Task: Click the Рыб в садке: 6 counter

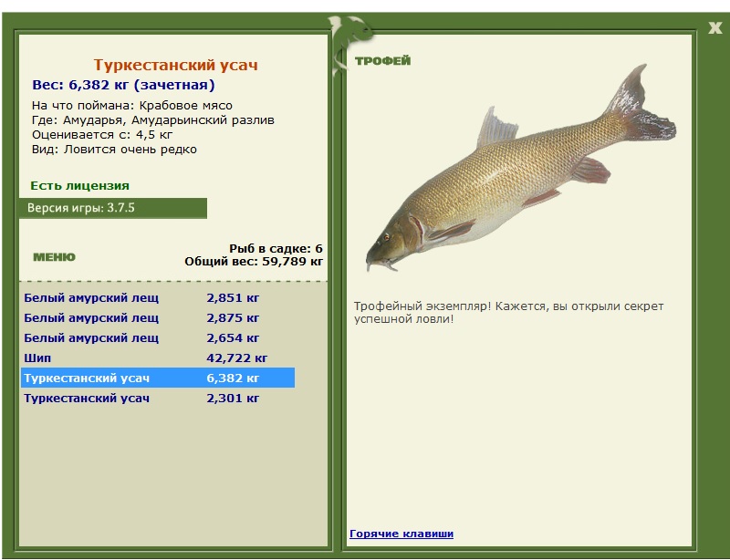Action: click(x=276, y=249)
